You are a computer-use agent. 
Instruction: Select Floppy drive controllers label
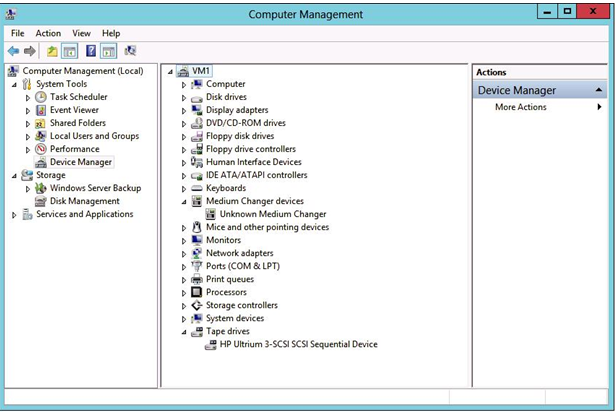(251, 149)
